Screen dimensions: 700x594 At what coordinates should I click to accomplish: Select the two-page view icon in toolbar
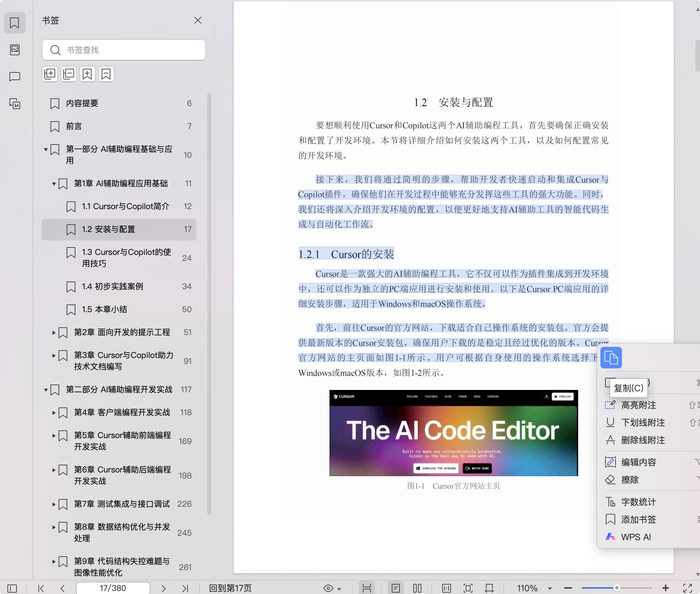point(417,588)
